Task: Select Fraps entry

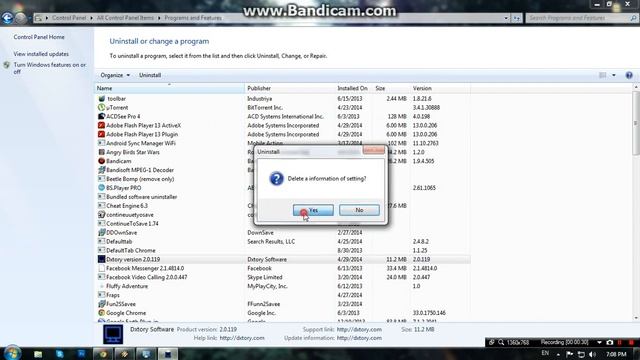Action: point(113,295)
